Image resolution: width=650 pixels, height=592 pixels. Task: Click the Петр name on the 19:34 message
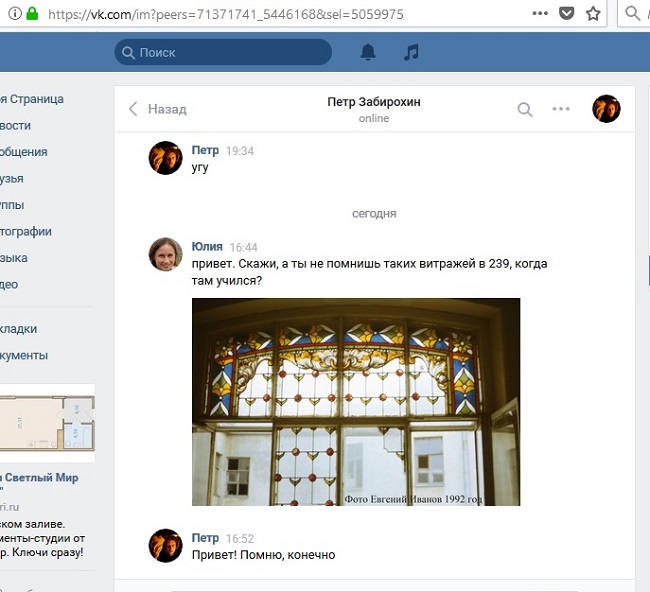(x=205, y=151)
